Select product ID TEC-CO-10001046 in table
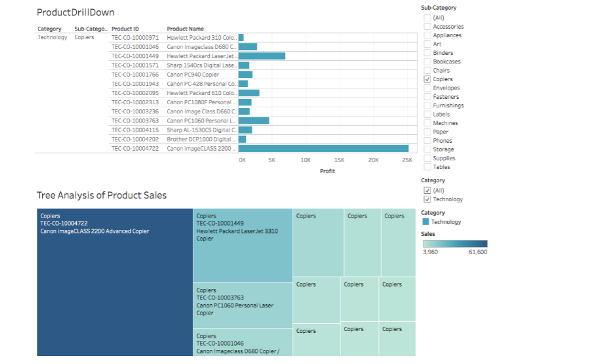Screen dimensions: 599x364 pyautogui.click(x=135, y=46)
